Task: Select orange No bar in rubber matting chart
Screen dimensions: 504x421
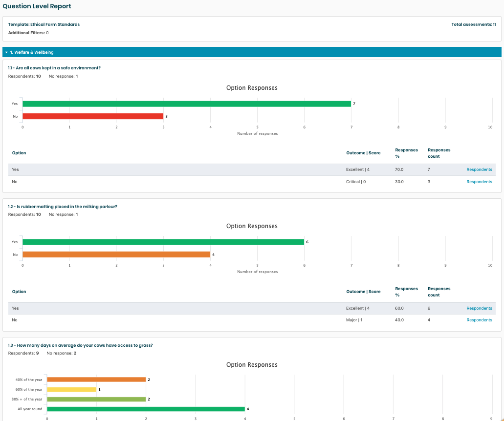Action: [116, 254]
